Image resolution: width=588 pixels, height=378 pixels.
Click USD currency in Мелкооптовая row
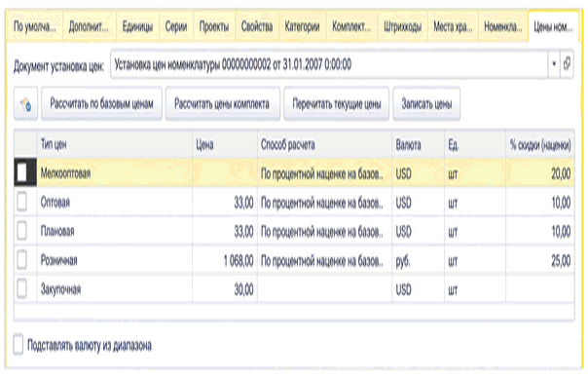(x=419, y=172)
